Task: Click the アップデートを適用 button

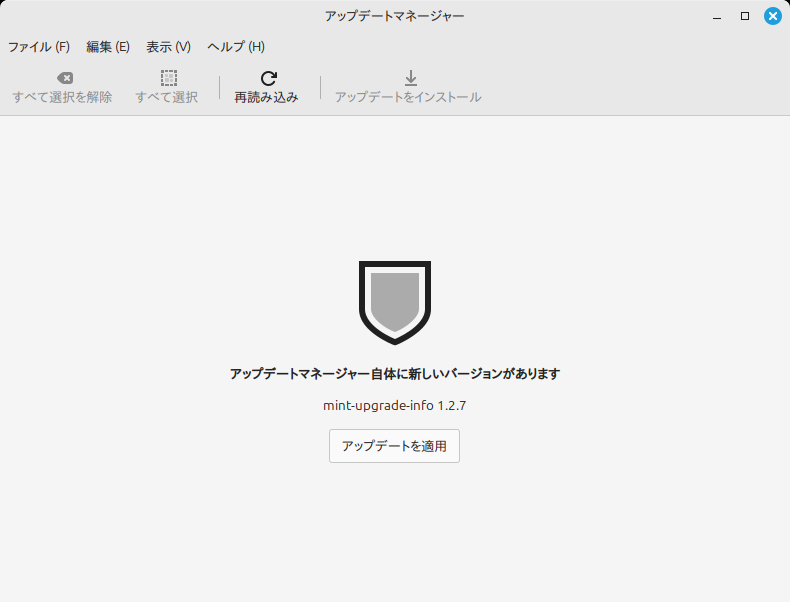Action: click(394, 446)
